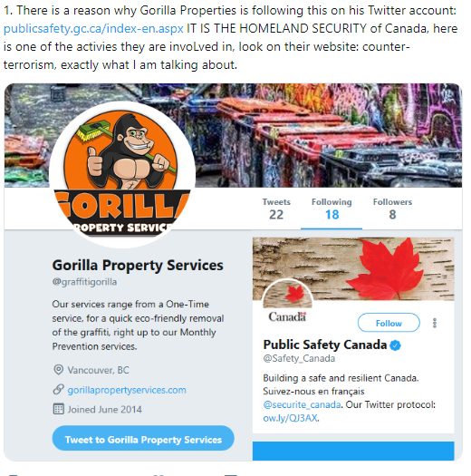This screenshot has width=471, height=476.
Task: Open the Followers tab showing 8
Action: point(392,209)
